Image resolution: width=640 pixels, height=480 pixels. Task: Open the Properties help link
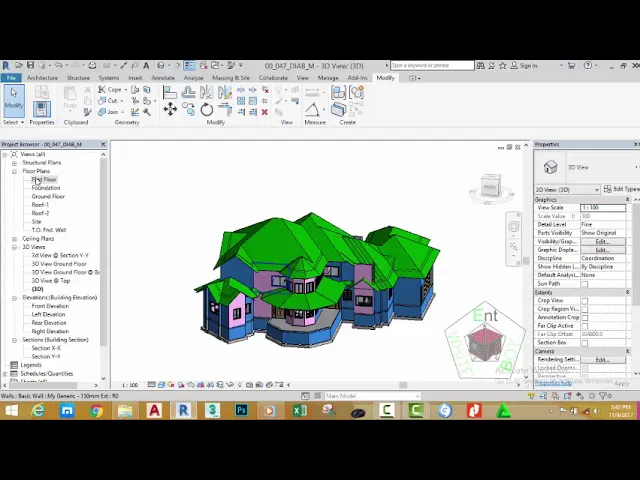coord(553,383)
